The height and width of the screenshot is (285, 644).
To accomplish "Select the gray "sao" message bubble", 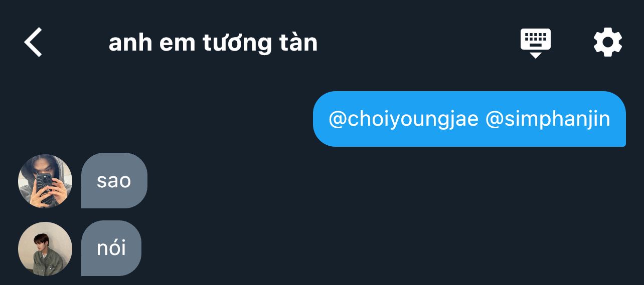I will point(114,181).
